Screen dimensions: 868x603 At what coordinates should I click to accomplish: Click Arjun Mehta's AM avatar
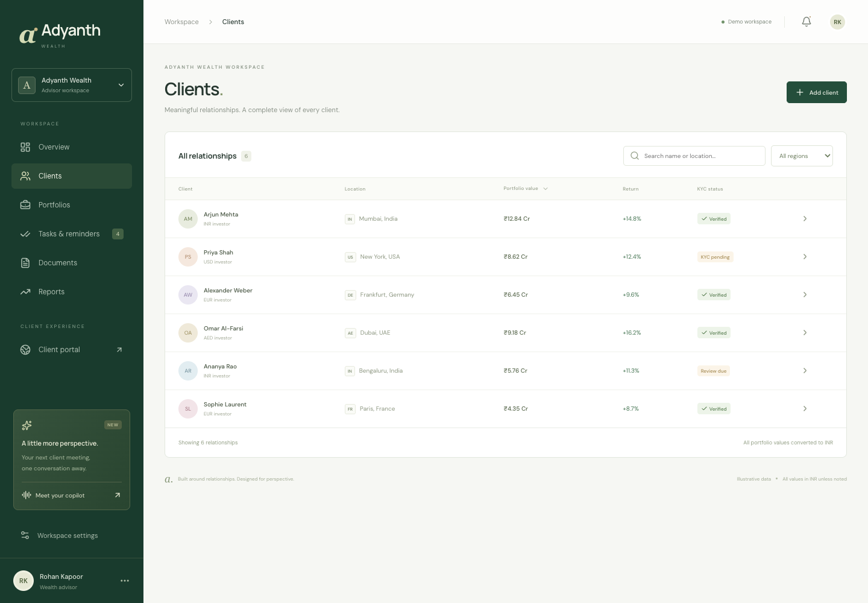coord(188,219)
